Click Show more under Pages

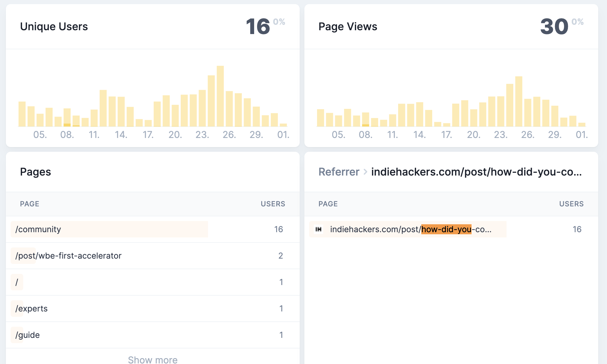pyautogui.click(x=152, y=359)
